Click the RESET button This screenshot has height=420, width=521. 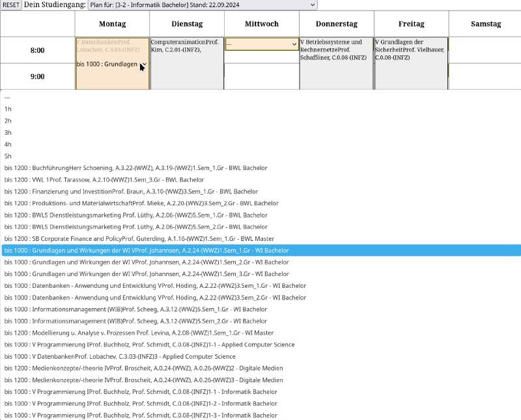pyautogui.click(x=11, y=5)
